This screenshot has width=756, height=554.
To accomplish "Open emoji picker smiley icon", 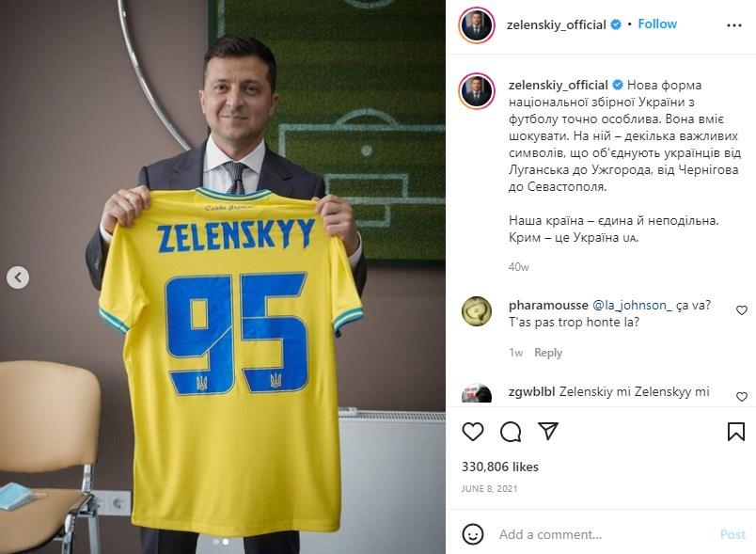I will pos(472,534).
